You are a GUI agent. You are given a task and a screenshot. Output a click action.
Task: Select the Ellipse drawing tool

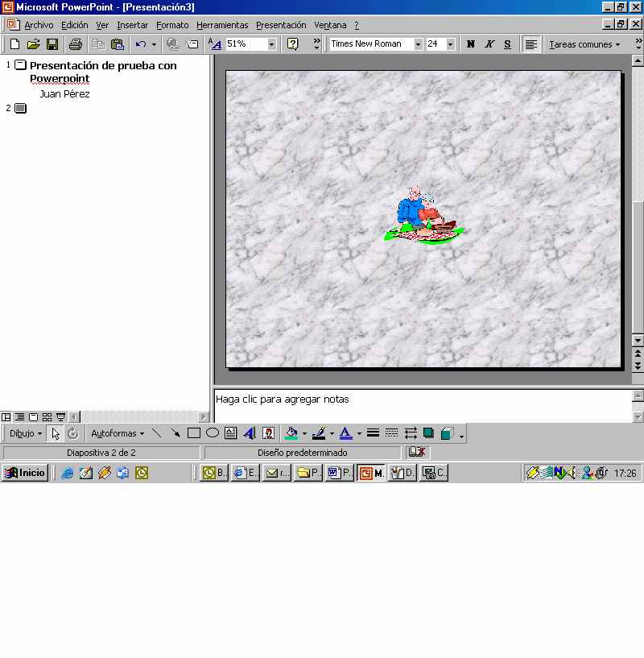(213, 433)
